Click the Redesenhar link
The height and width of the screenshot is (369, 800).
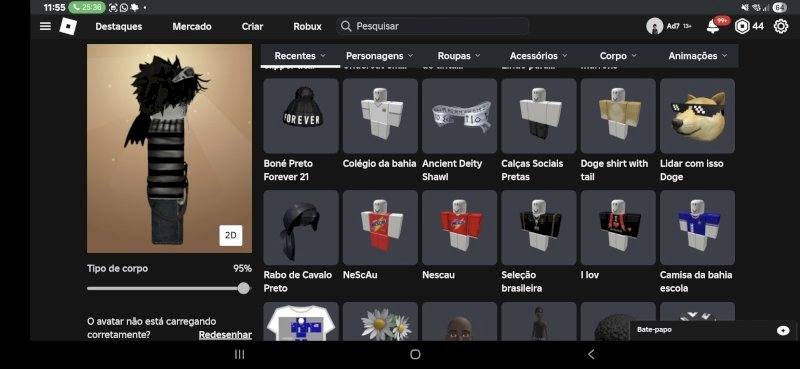[225, 335]
